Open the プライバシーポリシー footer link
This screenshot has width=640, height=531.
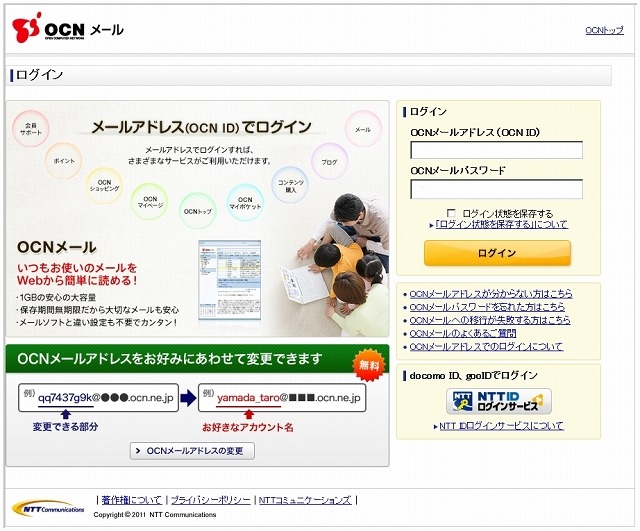[211, 500]
